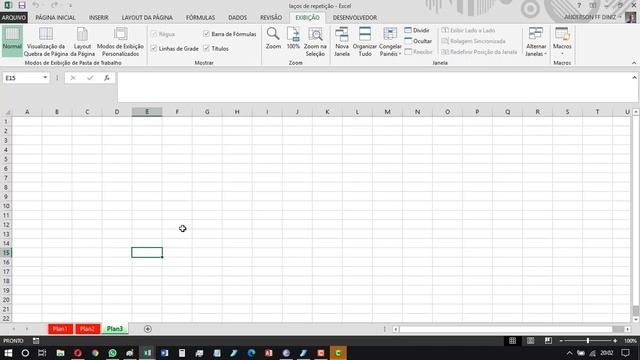640x360 pixels.
Task: Toggle Linhas de Grade checkbox
Action: (154, 48)
